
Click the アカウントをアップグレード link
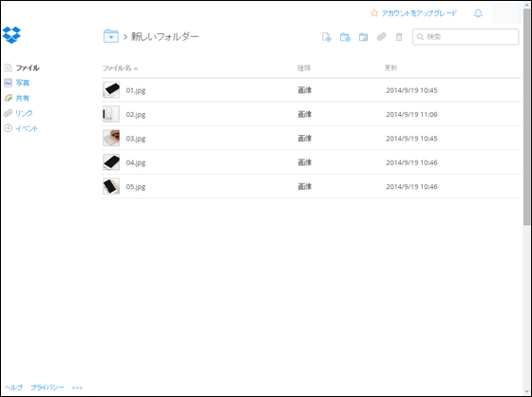tap(419, 13)
